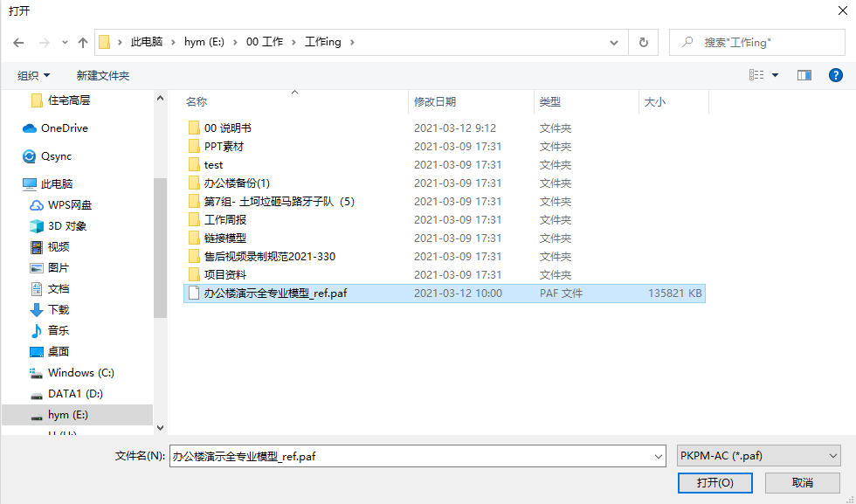Sort files by 修改日期 column
856x504 pixels.
click(x=435, y=102)
